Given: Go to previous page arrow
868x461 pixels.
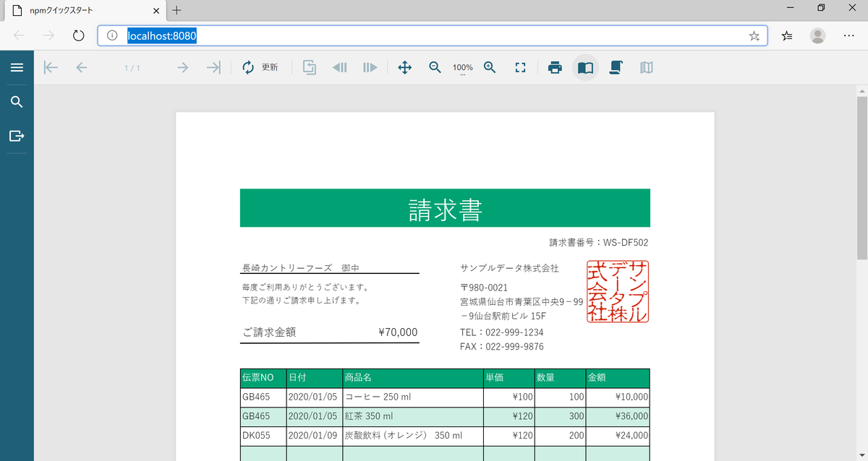Looking at the screenshot, I should (x=82, y=67).
